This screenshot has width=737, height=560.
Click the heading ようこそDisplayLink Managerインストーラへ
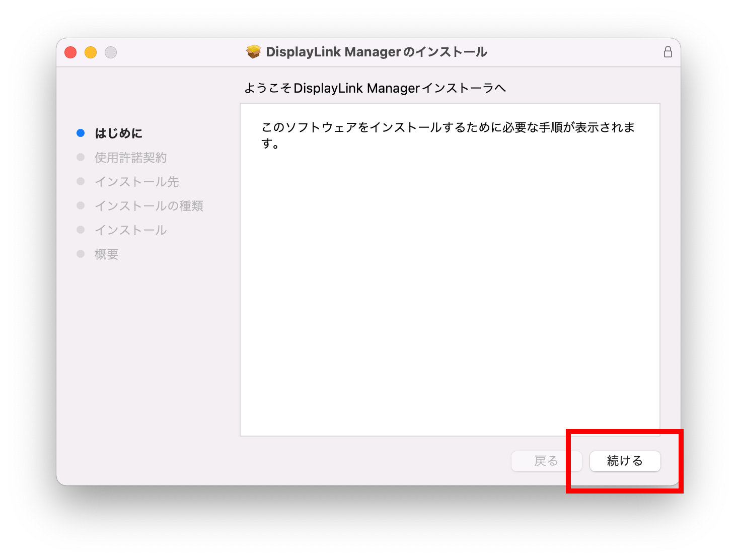[375, 88]
